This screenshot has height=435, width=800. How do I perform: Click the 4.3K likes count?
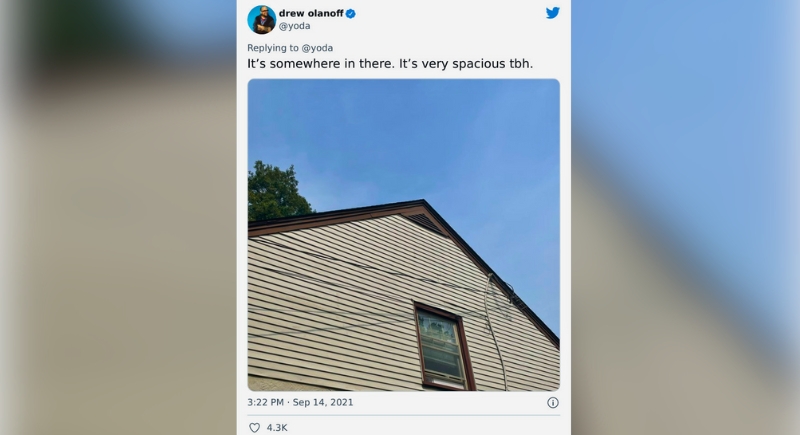[277, 427]
